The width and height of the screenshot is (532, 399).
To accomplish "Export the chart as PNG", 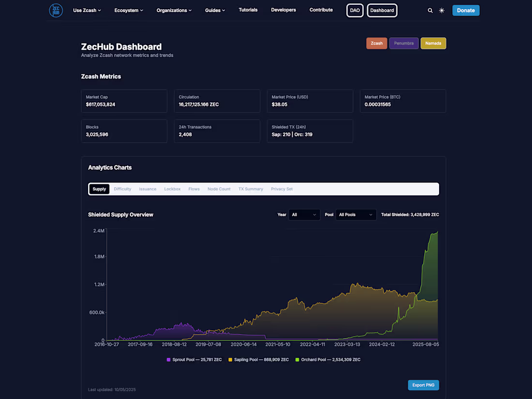I will pos(423,385).
